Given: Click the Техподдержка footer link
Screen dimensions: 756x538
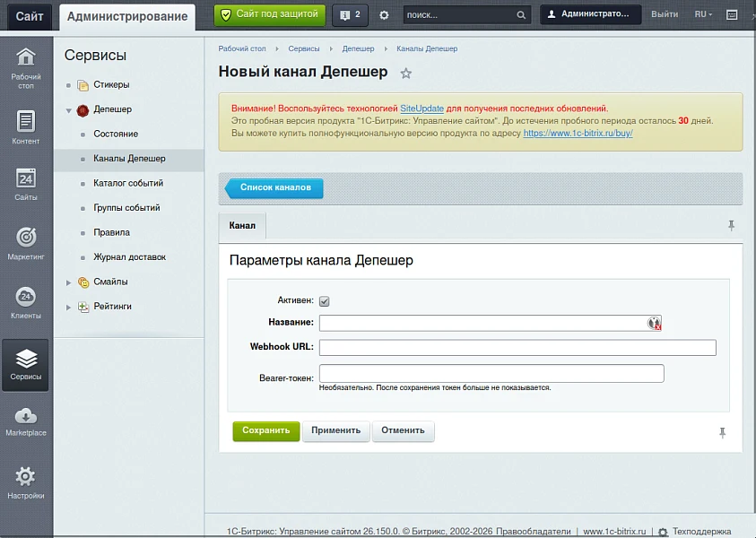Looking at the screenshot, I should (701, 531).
